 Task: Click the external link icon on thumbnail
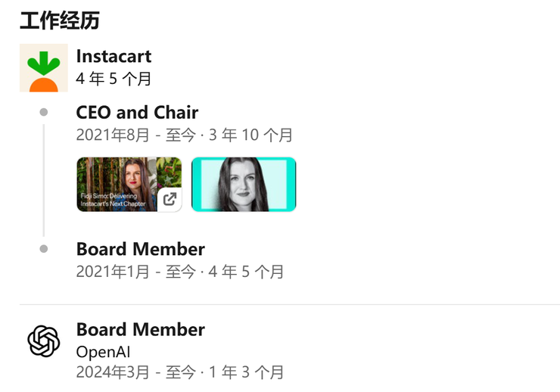point(170,199)
